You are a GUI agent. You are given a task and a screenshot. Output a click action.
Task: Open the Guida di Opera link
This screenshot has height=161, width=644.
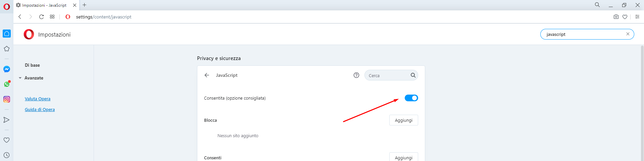40,109
